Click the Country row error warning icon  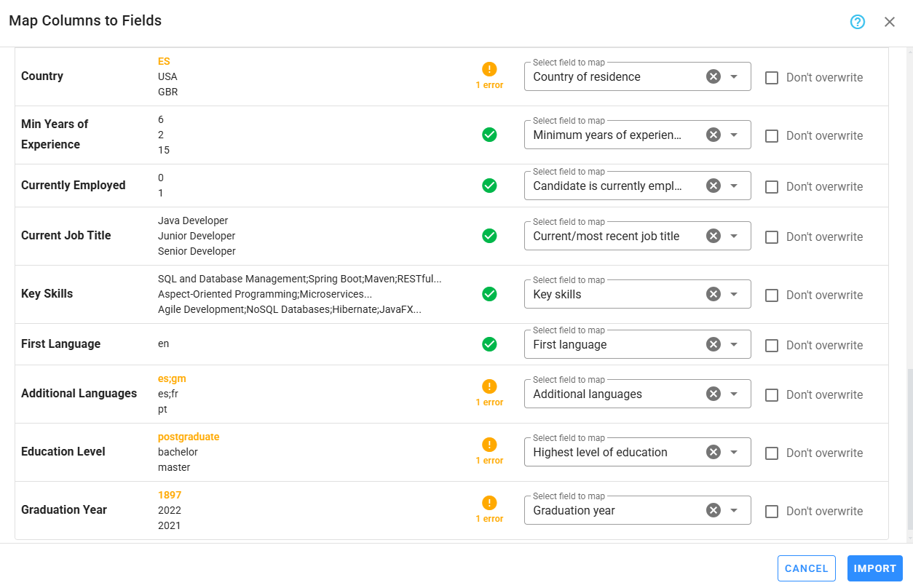[489, 69]
